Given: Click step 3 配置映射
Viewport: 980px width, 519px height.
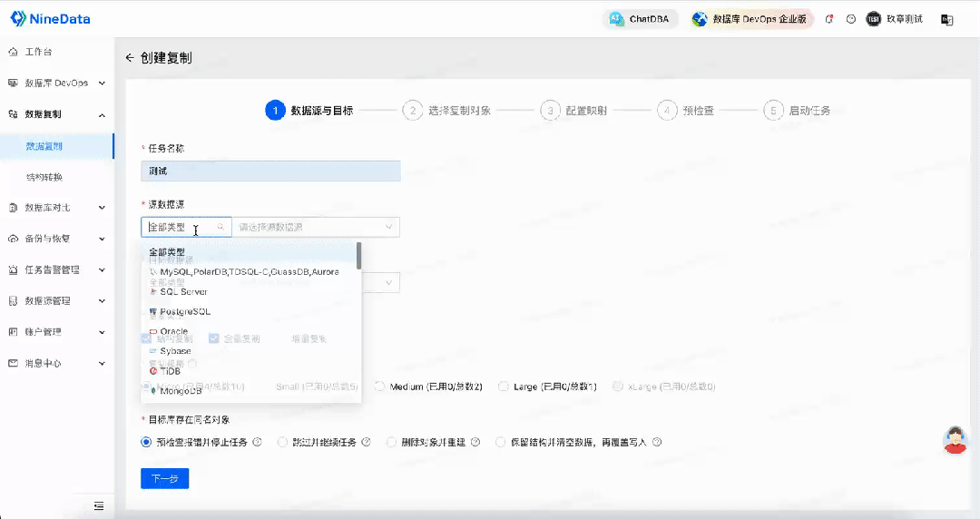Looking at the screenshot, I should coord(573,111).
